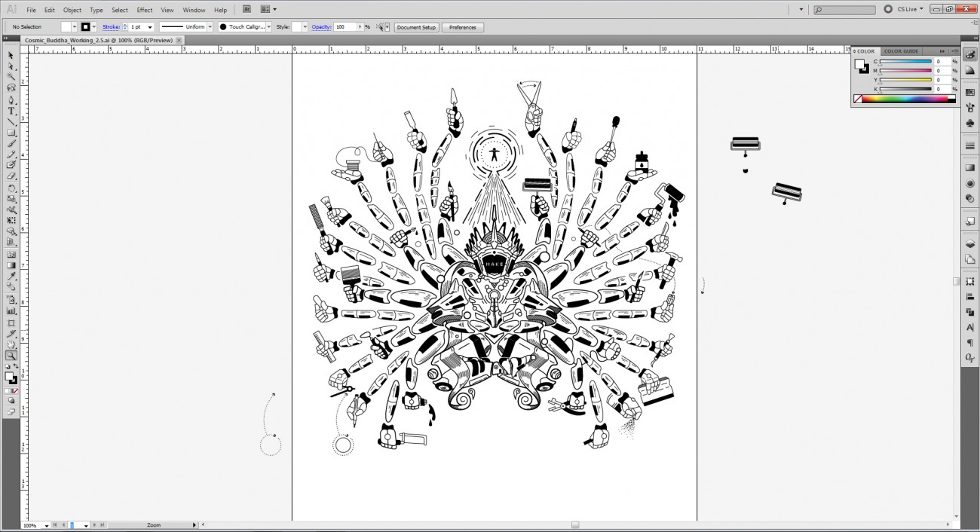
Task: Launch Adobe Bridge from the Br icon
Action: [247, 10]
